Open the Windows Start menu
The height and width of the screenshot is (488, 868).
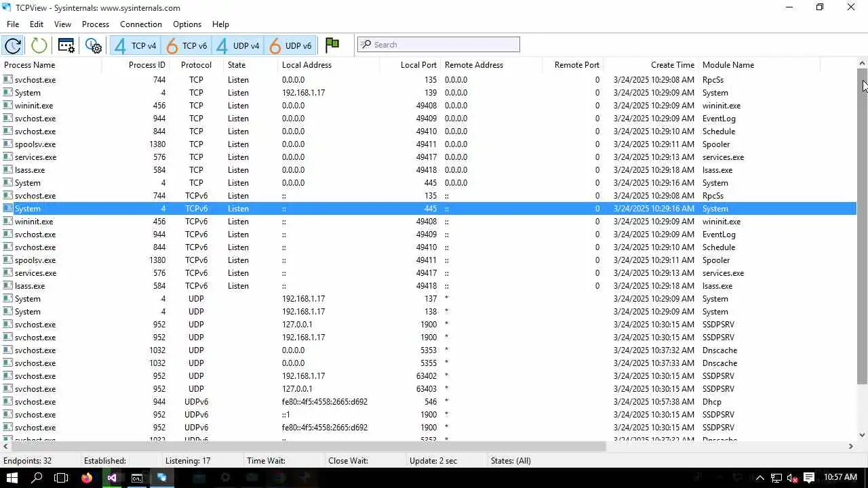(12, 478)
